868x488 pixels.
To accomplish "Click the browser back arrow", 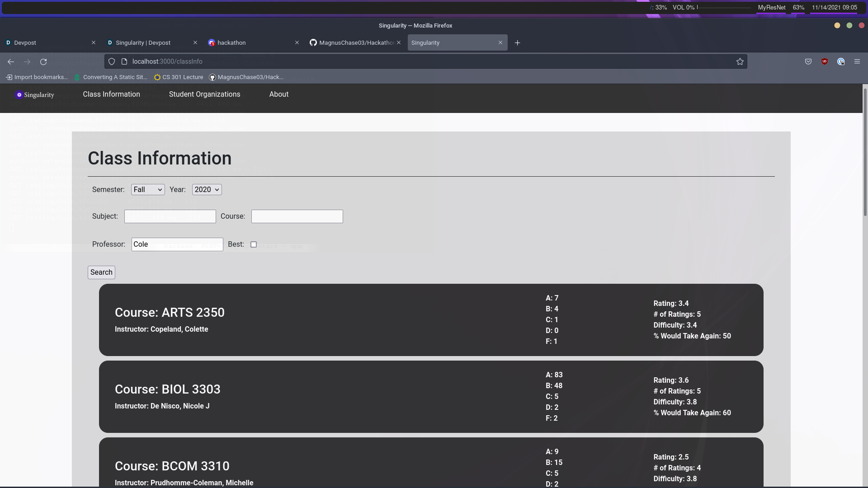I will (11, 62).
